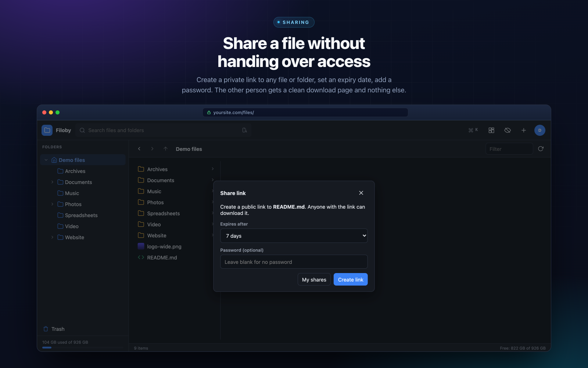Click the 9 items status text
The width and height of the screenshot is (588, 368).
[141, 348]
